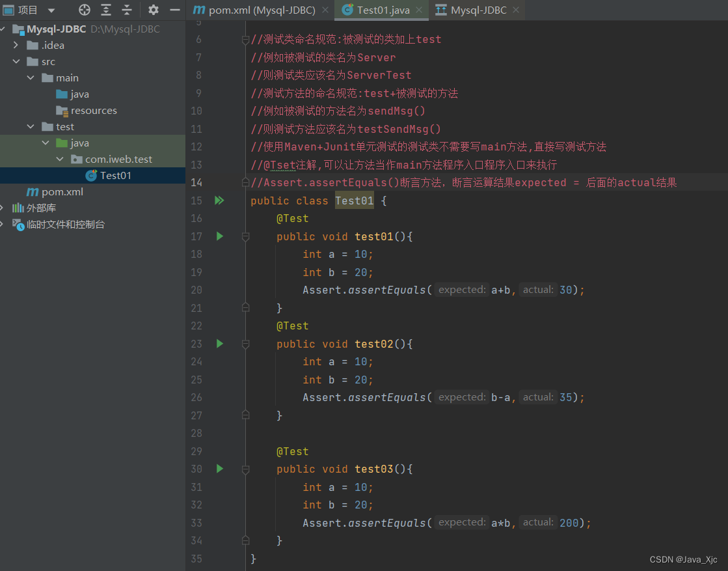Fold test03 method at line 30
Image resolution: width=728 pixels, height=571 pixels.
click(x=246, y=469)
